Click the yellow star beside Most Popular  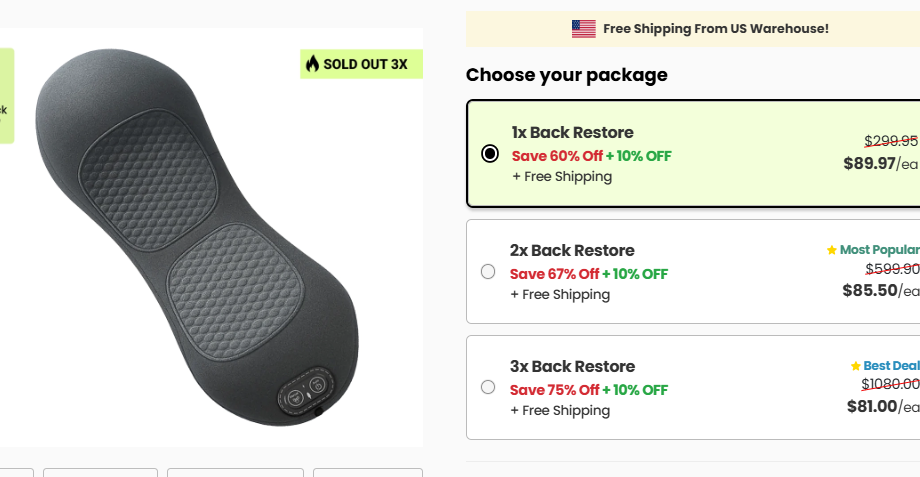[x=831, y=250]
